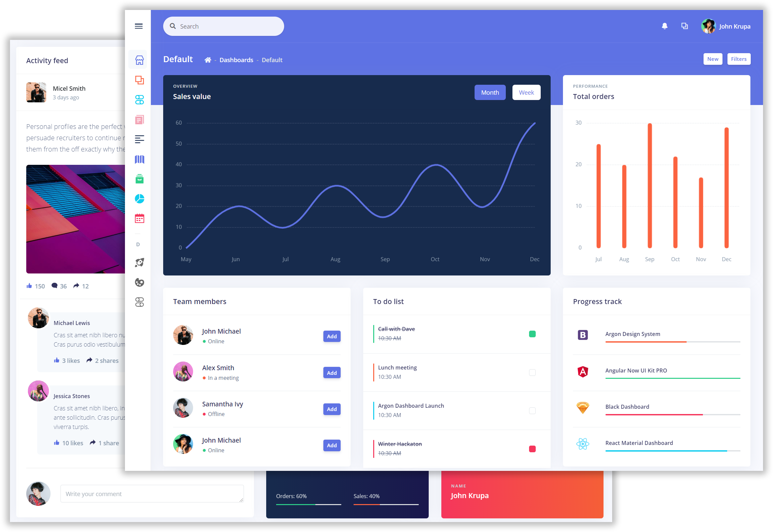Select the Dashboards breadcrumb link
Viewport: 773px width, 532px height.
tap(236, 60)
